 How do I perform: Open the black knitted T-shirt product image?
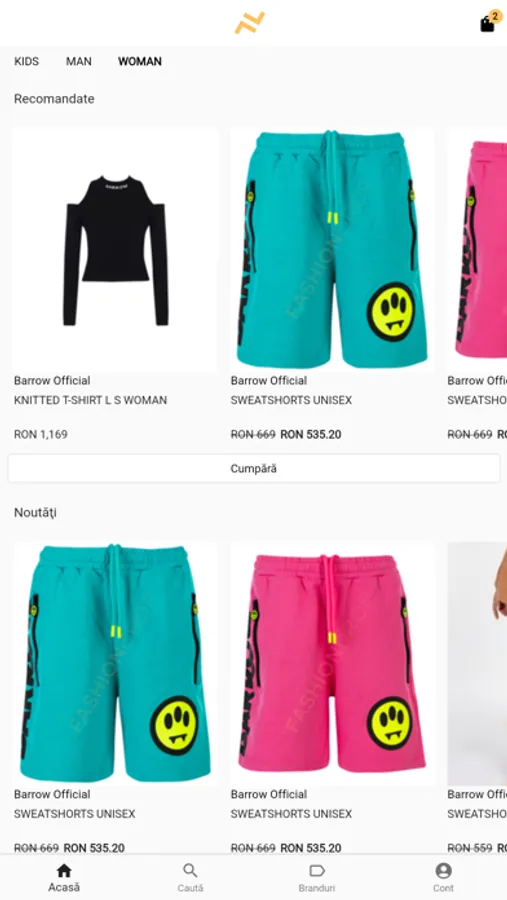(115, 250)
